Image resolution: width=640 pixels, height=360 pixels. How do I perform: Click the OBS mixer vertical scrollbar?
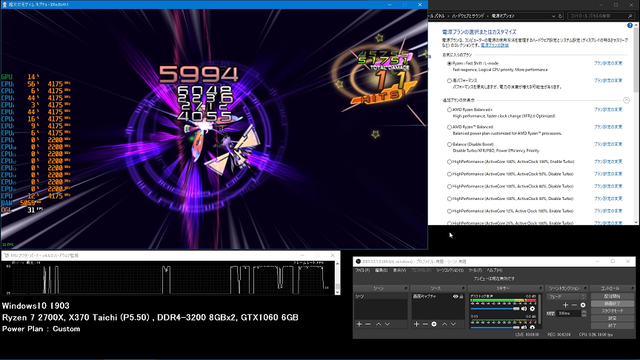point(540,310)
